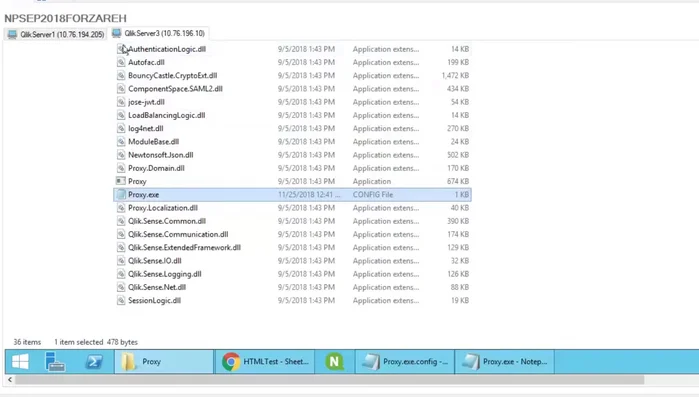Click the 36 items status bar text
699x397 pixels.
coord(27,342)
